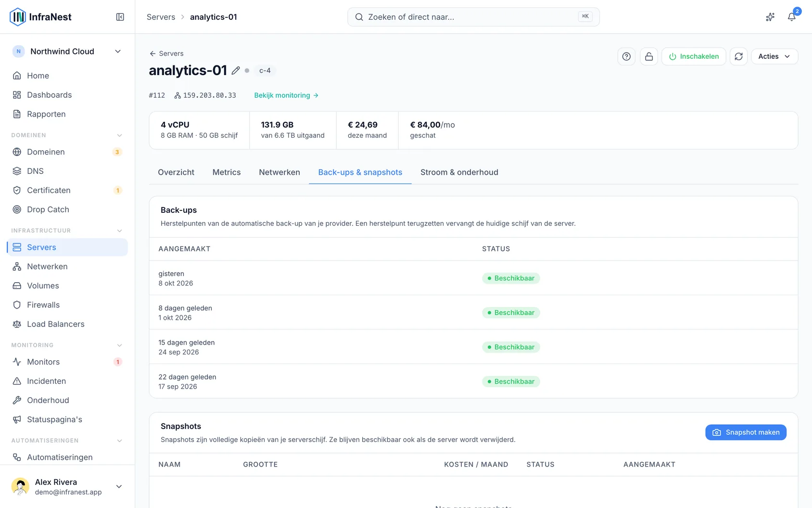Image resolution: width=812 pixels, height=508 pixels.
Task: Open Firewalls in the sidebar
Action: pyautogui.click(x=67, y=305)
